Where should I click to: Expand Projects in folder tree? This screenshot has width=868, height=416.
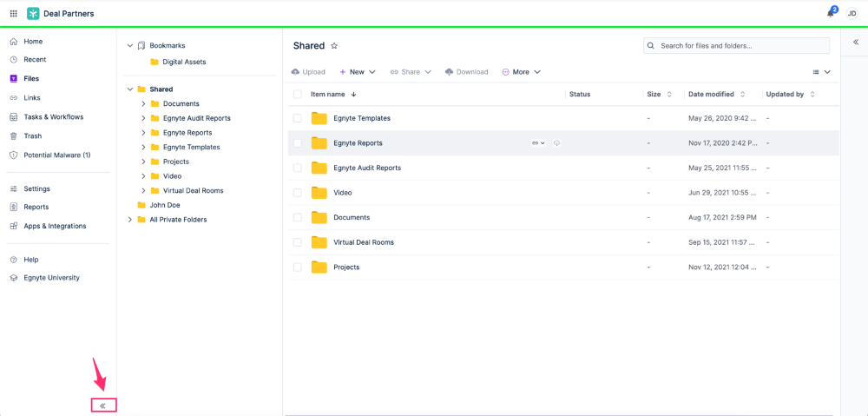[143, 162]
